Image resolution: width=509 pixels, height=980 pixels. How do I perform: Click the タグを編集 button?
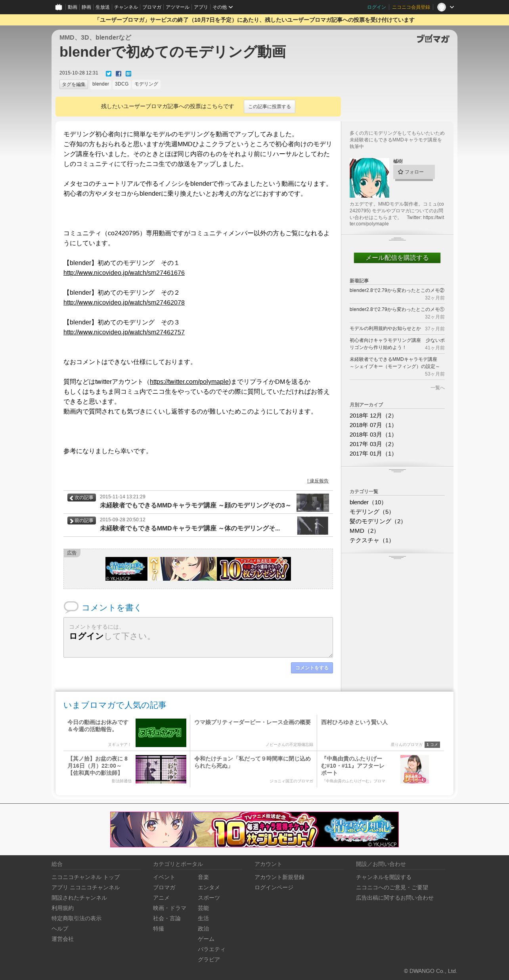74,84
